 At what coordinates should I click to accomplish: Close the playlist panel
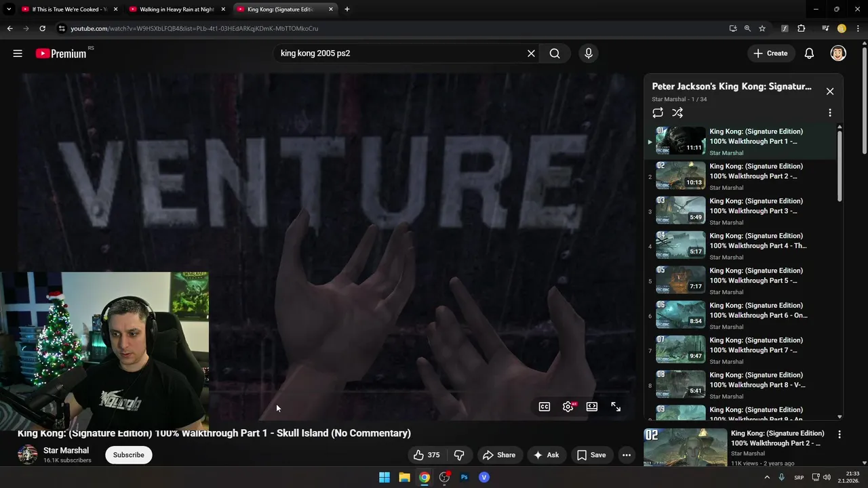[829, 91]
